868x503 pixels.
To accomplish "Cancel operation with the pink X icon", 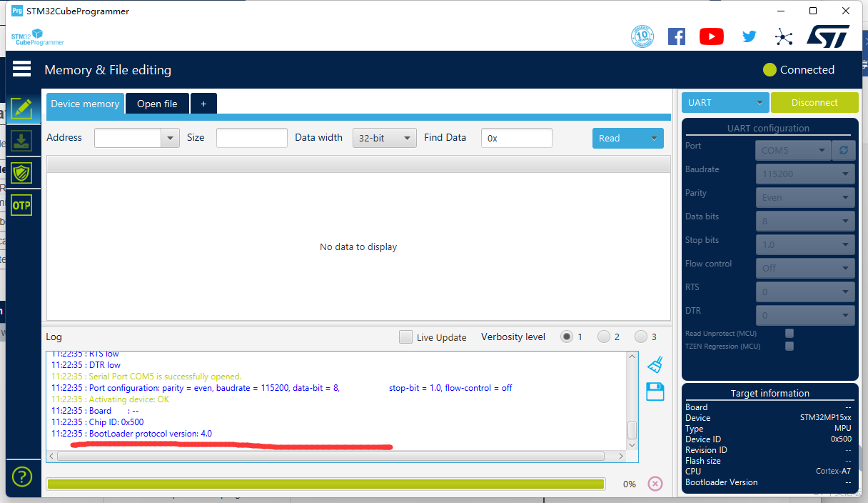I will [x=655, y=484].
